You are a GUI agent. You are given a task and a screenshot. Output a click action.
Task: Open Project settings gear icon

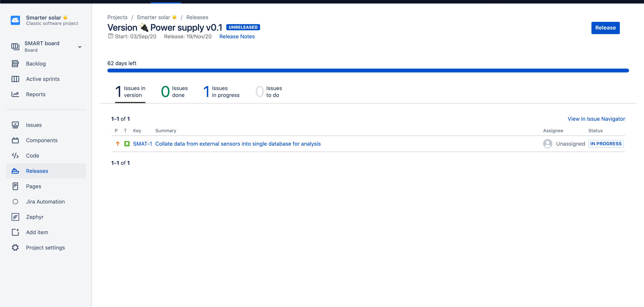tap(15, 248)
